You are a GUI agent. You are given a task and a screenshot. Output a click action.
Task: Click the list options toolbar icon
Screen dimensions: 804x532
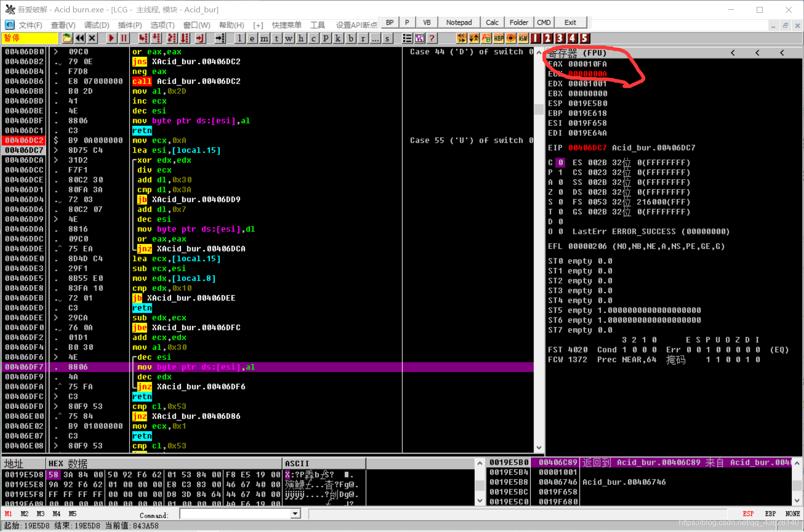tap(407, 38)
